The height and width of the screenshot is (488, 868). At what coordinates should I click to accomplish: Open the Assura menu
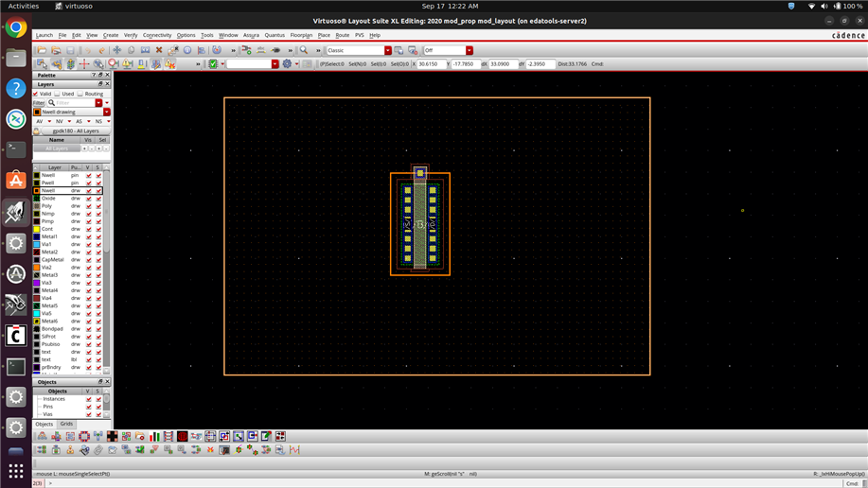pos(251,35)
